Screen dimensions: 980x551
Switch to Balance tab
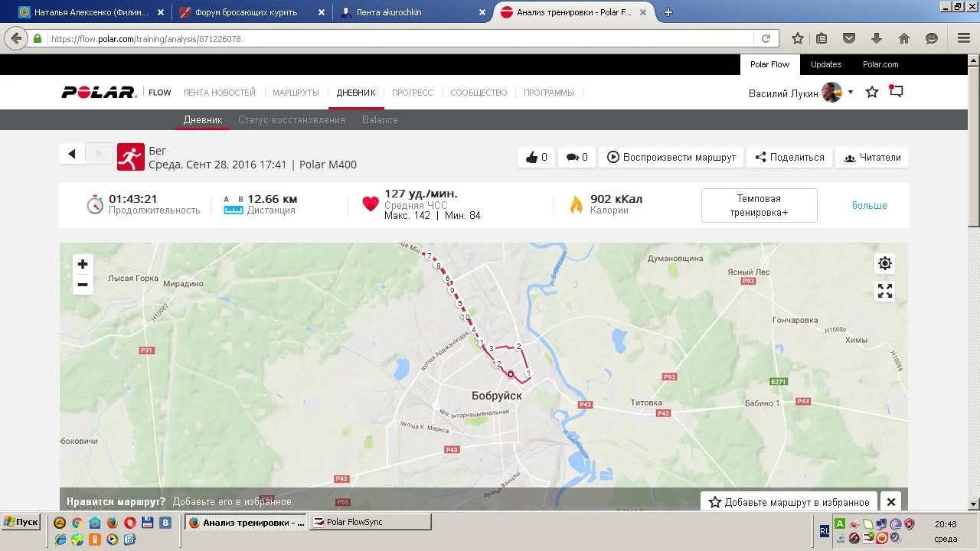tap(380, 119)
